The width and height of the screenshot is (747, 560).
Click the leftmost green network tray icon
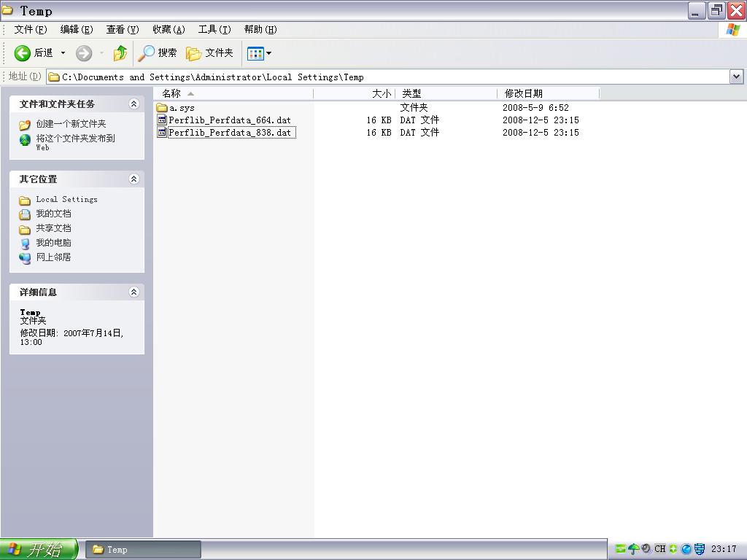(620, 549)
